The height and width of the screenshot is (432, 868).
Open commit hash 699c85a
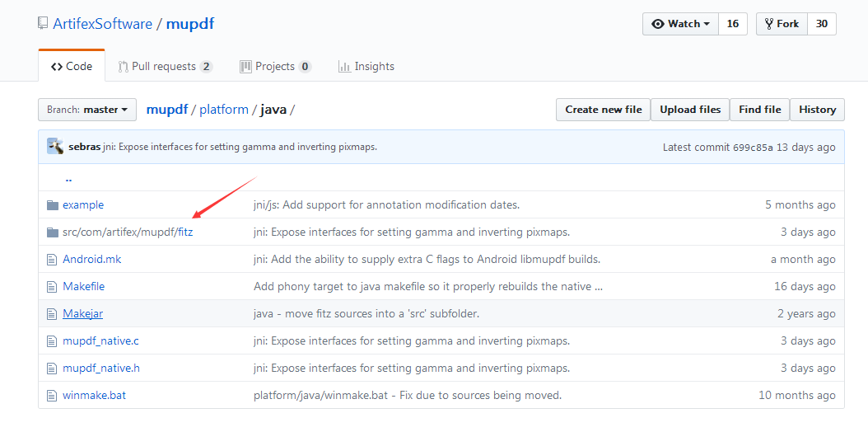(x=753, y=148)
